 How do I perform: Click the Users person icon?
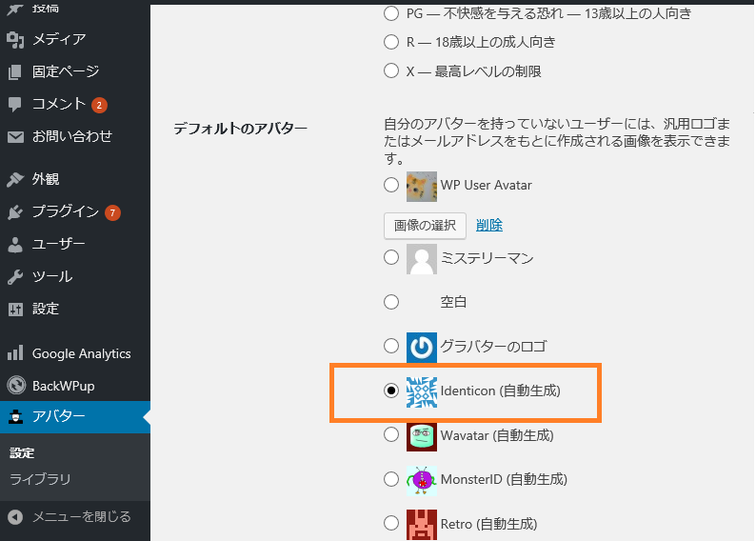coord(15,244)
